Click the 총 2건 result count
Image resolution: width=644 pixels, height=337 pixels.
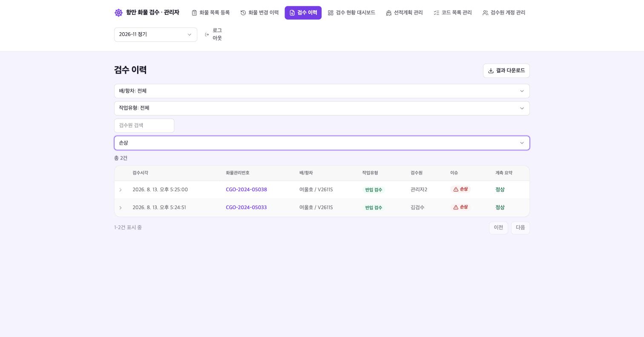pyautogui.click(x=121, y=158)
